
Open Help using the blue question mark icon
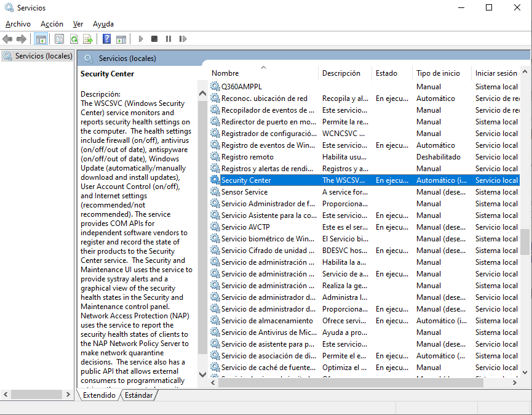point(106,39)
